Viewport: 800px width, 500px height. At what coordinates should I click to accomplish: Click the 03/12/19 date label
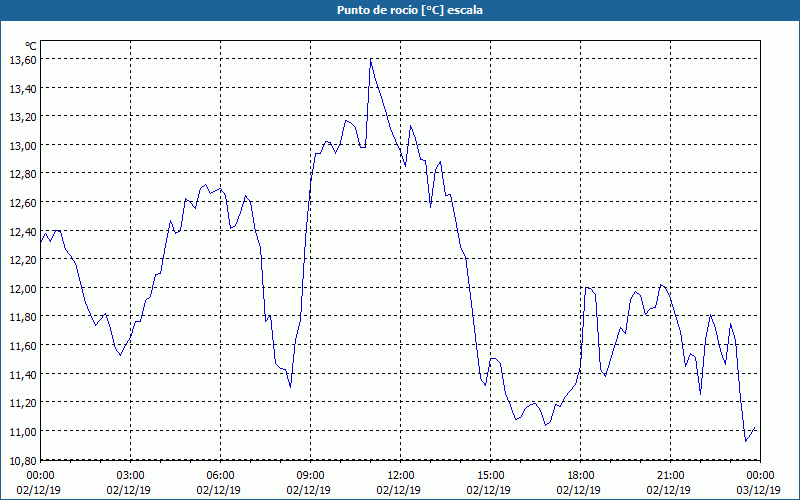pyautogui.click(x=758, y=490)
